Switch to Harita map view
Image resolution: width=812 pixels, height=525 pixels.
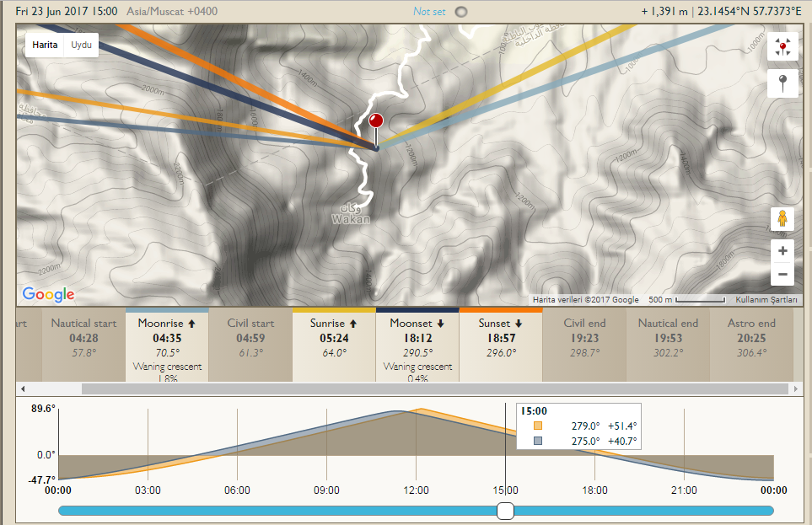(45, 45)
